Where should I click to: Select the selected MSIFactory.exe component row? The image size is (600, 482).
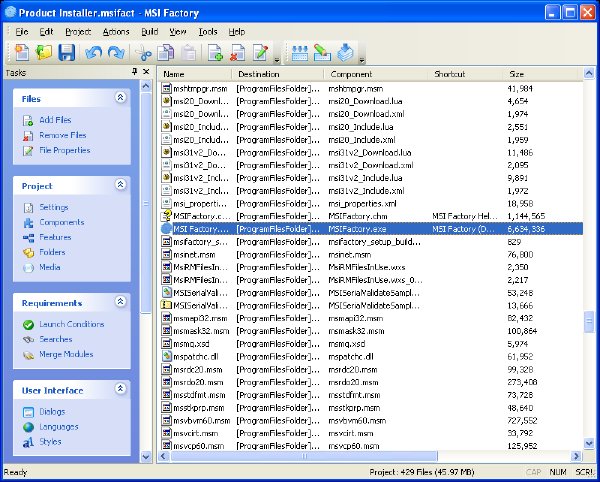click(x=370, y=229)
